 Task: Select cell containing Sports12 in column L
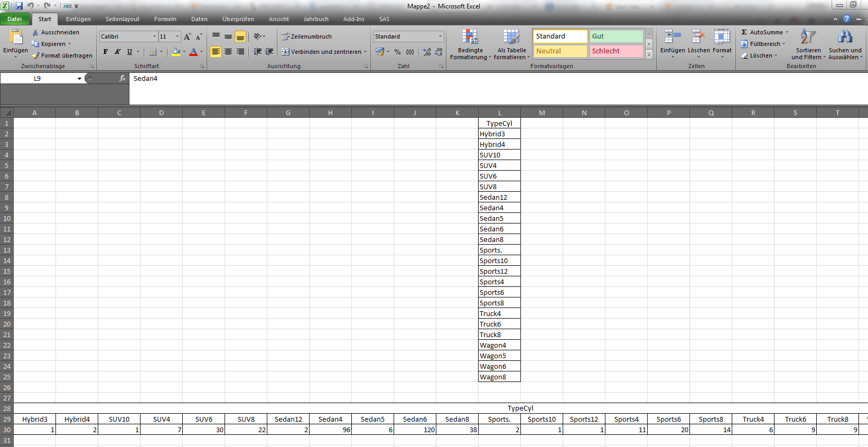tap(500, 271)
